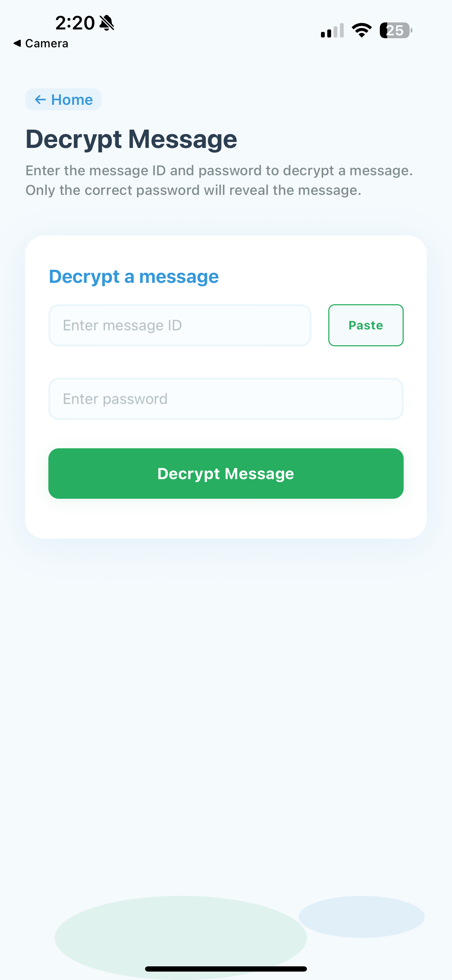
Task: Click the left arrow icon beside Home
Action: 40,100
